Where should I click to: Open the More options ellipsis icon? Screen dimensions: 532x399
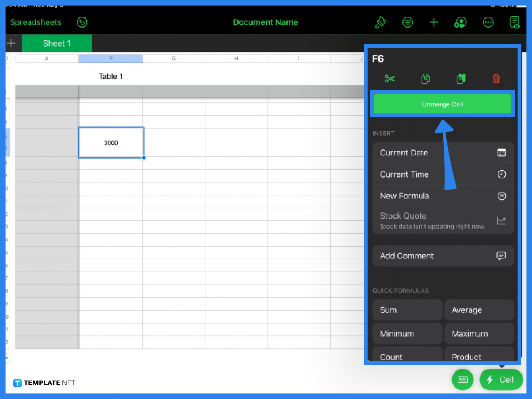click(x=488, y=23)
